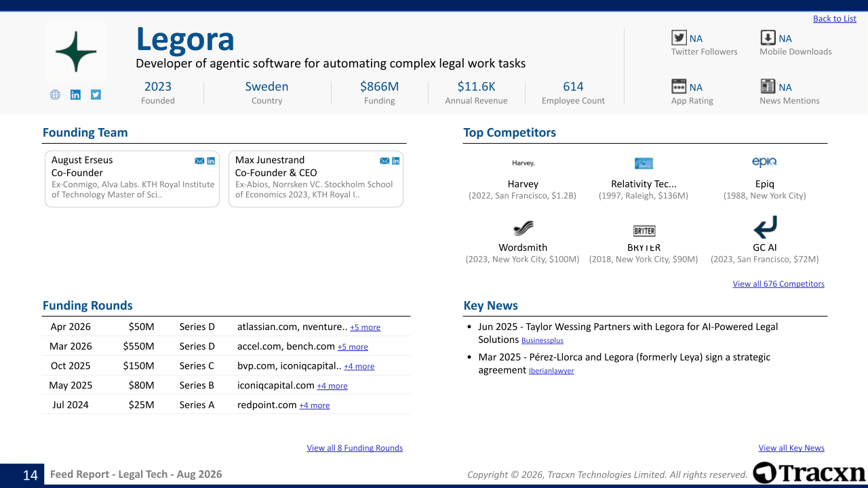Open Legora's website globe icon
868x488 pixels.
coord(55,95)
